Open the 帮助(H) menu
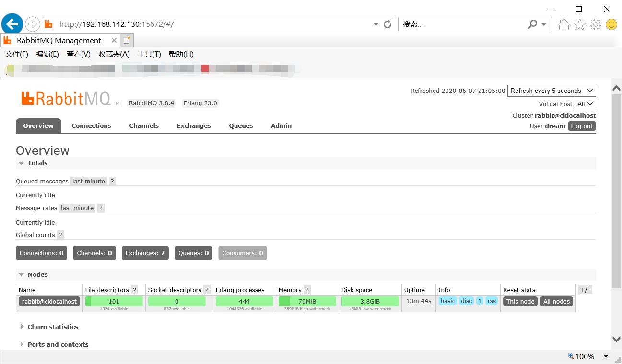This screenshot has height=364, width=622. click(181, 54)
